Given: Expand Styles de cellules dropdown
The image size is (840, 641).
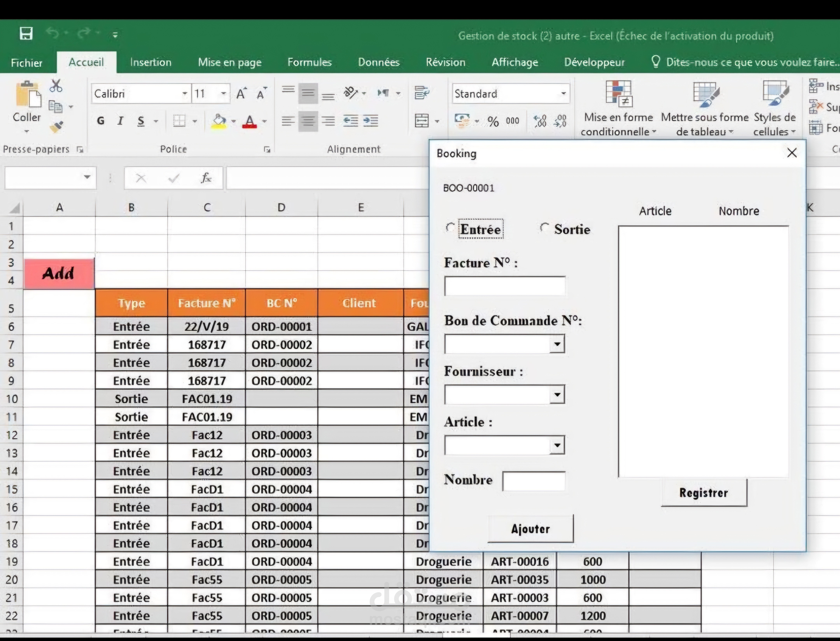Looking at the screenshot, I should click(x=794, y=132).
